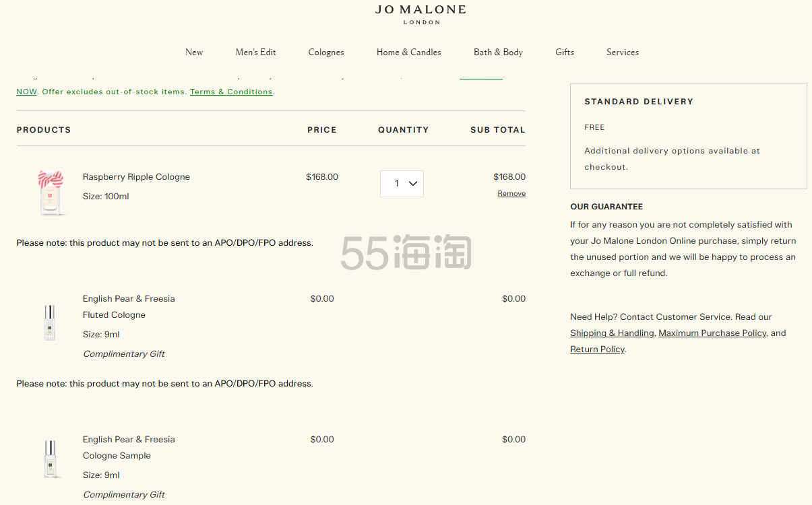Click the PRODUCTS column header
The height and width of the screenshot is (505, 812).
point(44,130)
